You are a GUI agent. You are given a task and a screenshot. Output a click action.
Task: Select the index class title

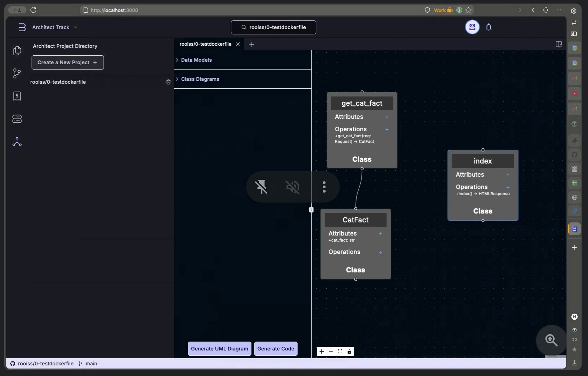(x=483, y=161)
